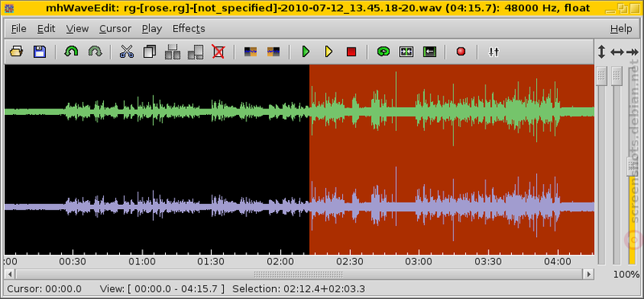Play selection with yellow play button

pyautogui.click(x=328, y=51)
